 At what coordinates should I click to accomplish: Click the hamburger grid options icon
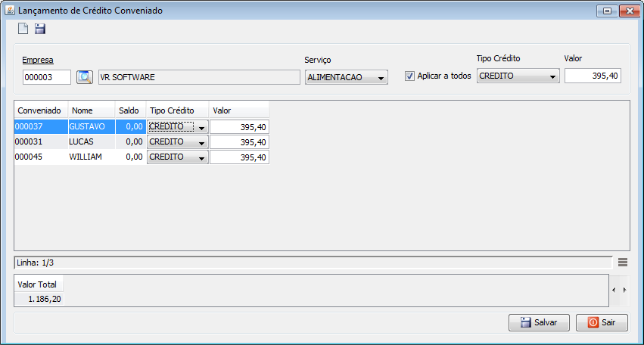pos(623,262)
